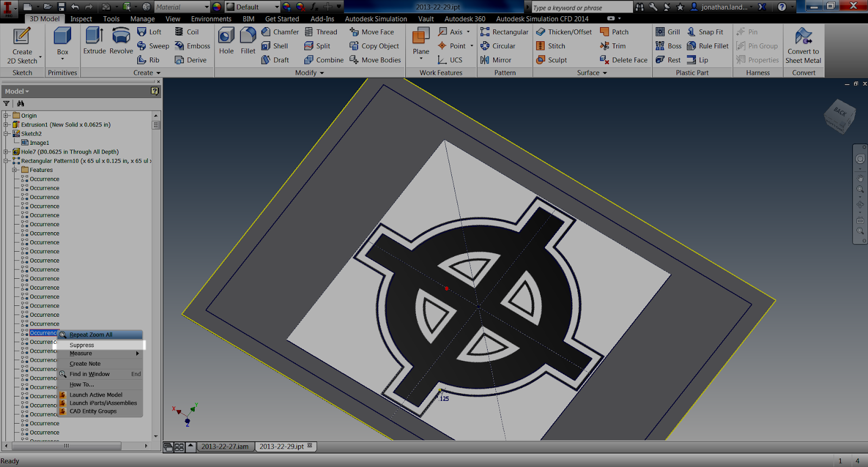
Task: Click the Model browser horizontal scrollbar
Action: (66, 446)
